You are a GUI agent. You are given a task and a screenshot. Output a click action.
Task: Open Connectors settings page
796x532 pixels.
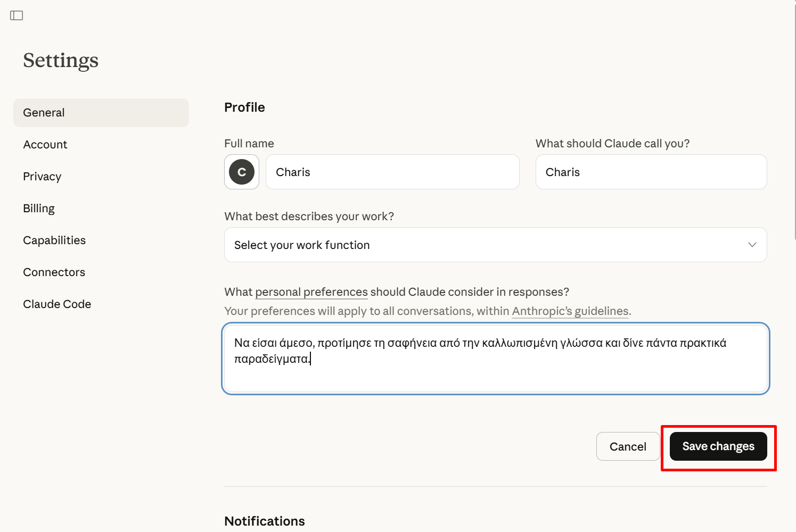click(54, 272)
